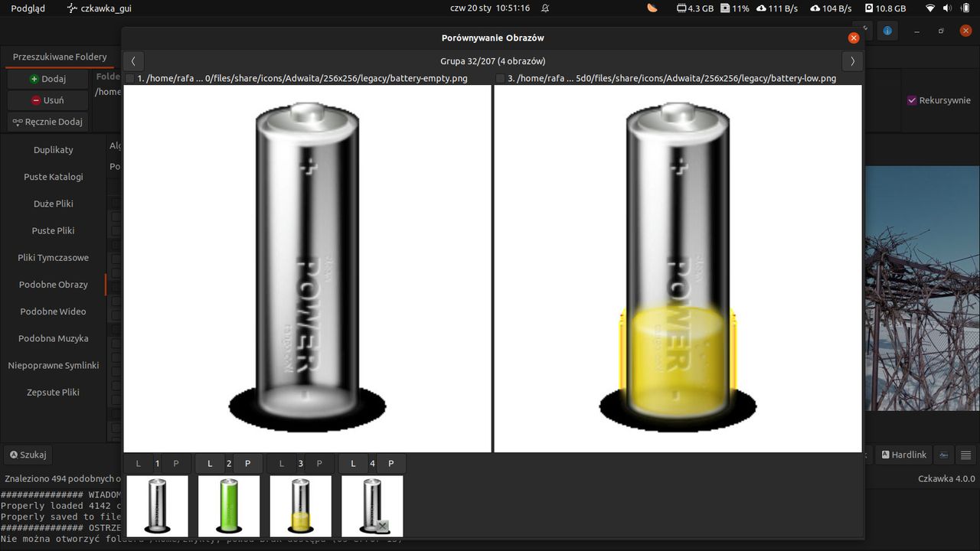Show image 2 on left via L
The image size is (980, 551).
pyautogui.click(x=211, y=463)
